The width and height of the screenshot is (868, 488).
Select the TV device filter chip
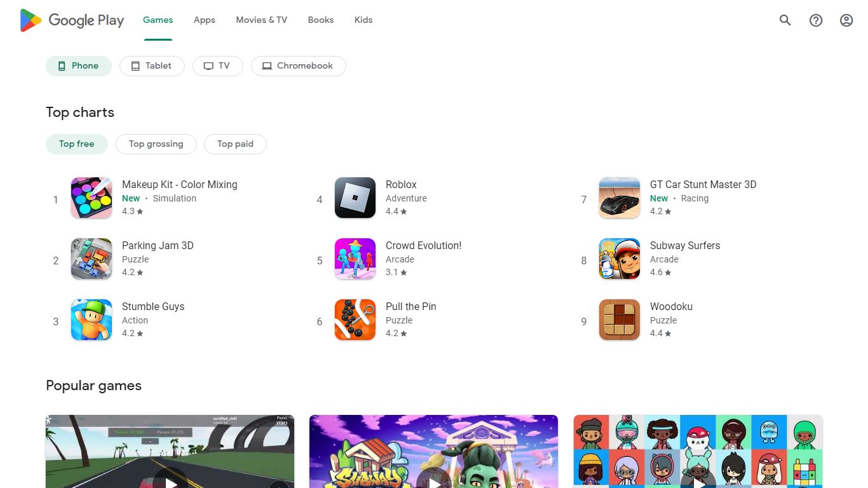click(x=217, y=66)
